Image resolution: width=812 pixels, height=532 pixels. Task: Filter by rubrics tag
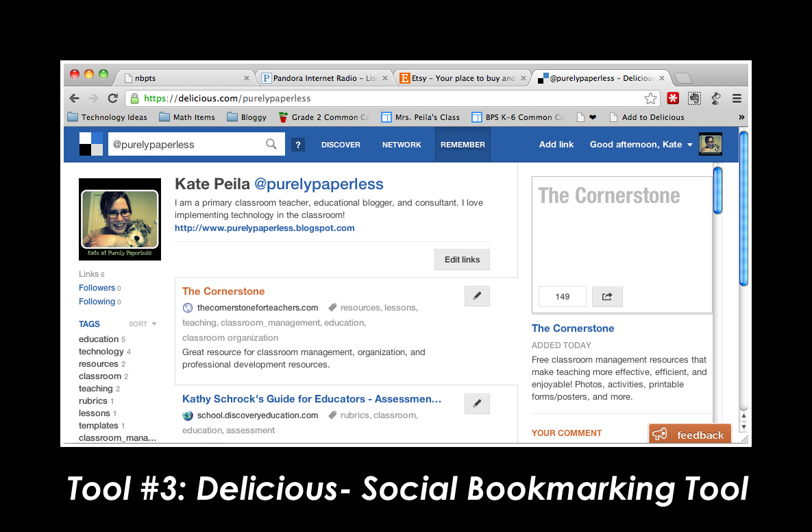93,401
